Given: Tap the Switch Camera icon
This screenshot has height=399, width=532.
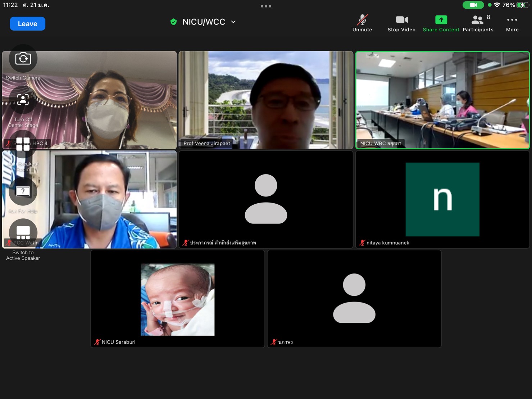Looking at the screenshot, I should [x=23, y=59].
